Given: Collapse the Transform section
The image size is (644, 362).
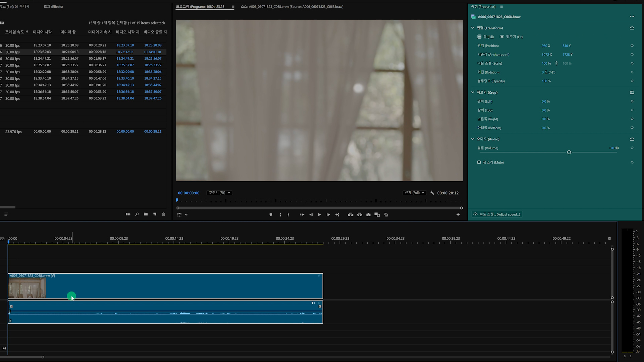Looking at the screenshot, I should pos(473,28).
